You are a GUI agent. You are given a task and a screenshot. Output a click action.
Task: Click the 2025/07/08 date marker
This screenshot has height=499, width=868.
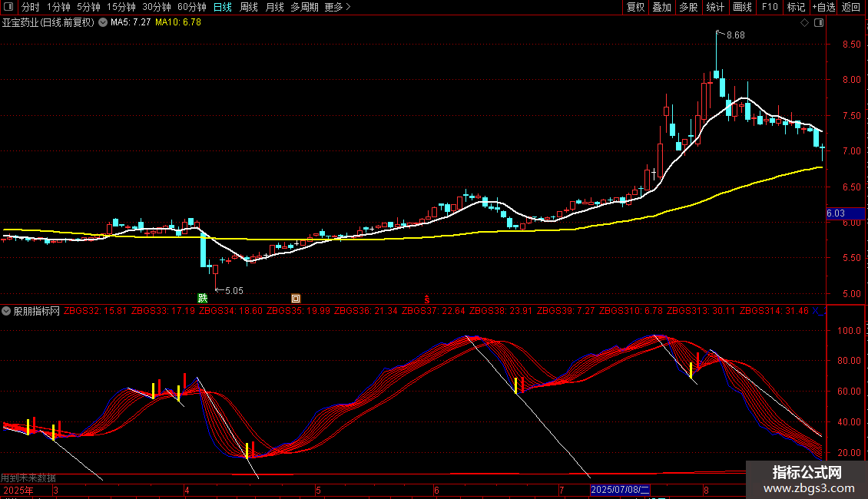click(x=620, y=490)
